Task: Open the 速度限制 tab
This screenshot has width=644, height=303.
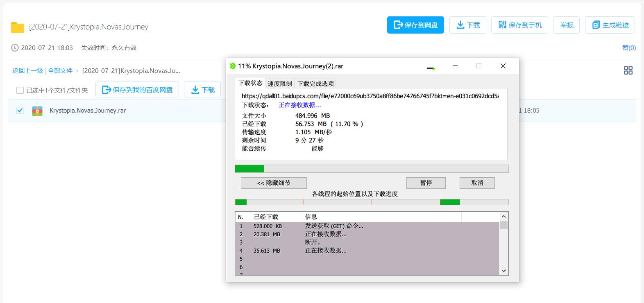Action: pos(280,84)
